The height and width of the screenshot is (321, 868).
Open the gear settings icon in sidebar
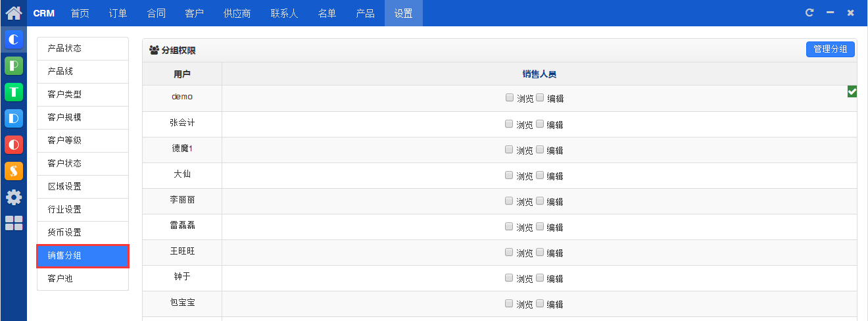coord(14,197)
